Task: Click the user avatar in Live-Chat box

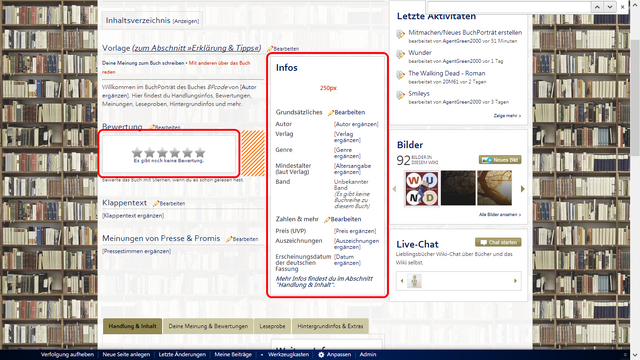Action: (414, 281)
